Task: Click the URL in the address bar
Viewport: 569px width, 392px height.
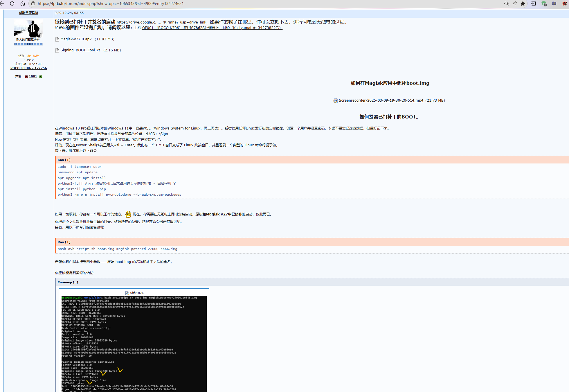Action: 111,3
